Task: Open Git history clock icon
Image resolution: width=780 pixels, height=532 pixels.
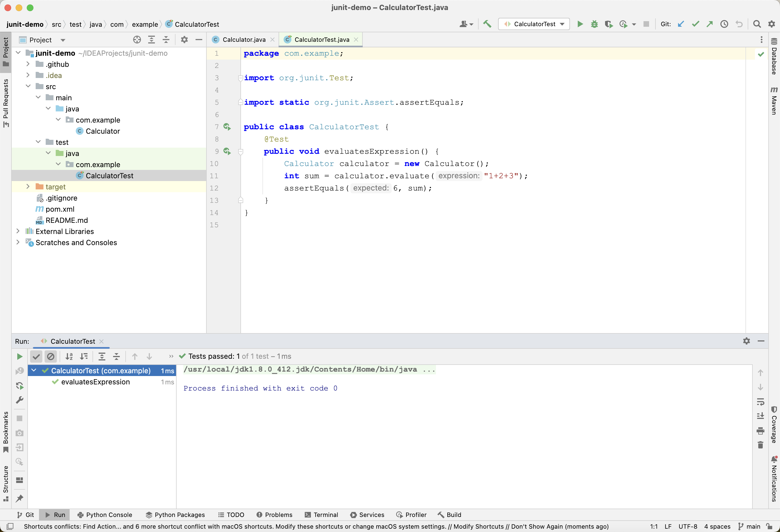Action: click(724, 24)
